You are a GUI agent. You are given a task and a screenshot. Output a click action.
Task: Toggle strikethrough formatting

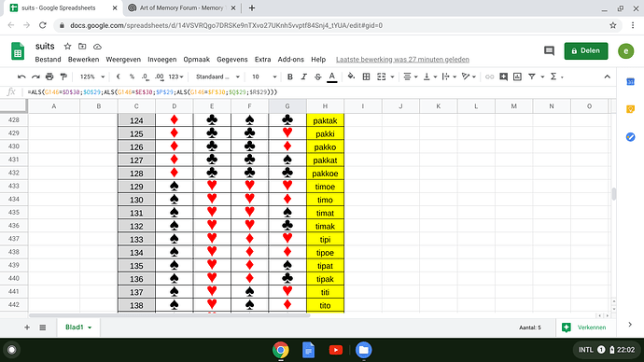click(318, 77)
